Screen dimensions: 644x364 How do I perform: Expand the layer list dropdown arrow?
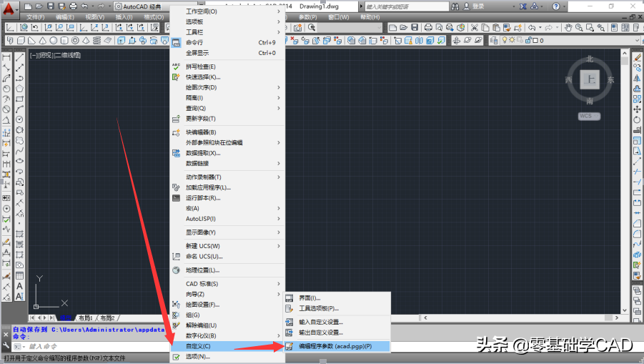point(637,40)
